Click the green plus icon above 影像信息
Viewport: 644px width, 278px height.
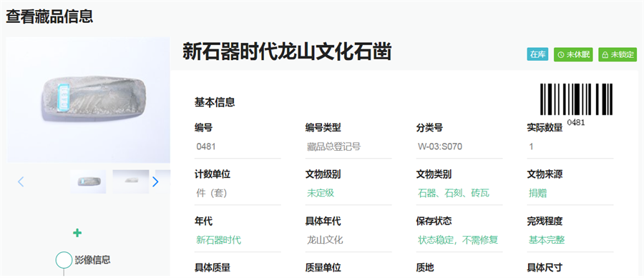point(77,233)
